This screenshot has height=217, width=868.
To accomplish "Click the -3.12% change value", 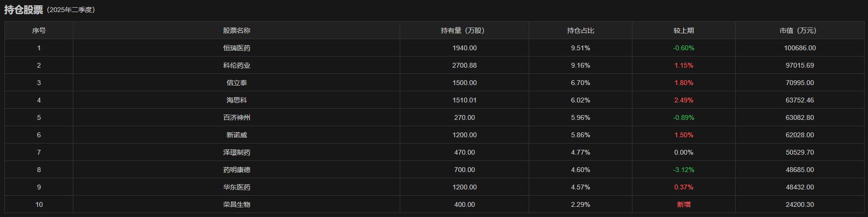I will (684, 170).
